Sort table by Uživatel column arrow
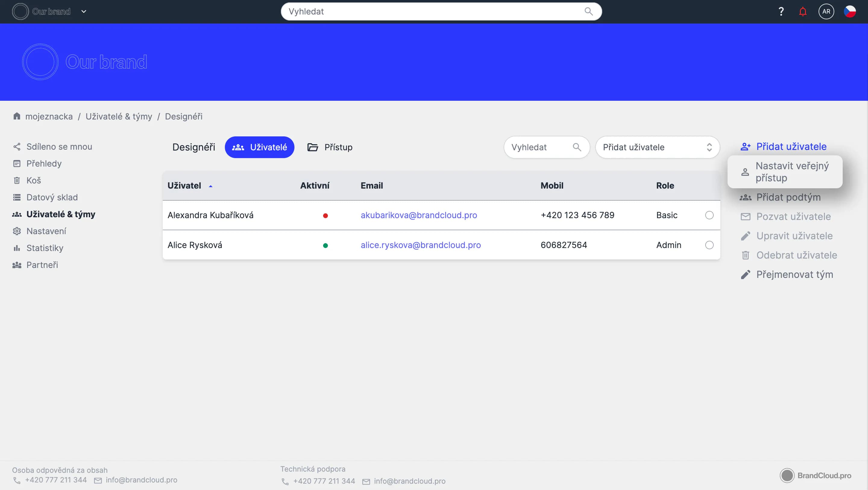The image size is (868, 490). 211,186
